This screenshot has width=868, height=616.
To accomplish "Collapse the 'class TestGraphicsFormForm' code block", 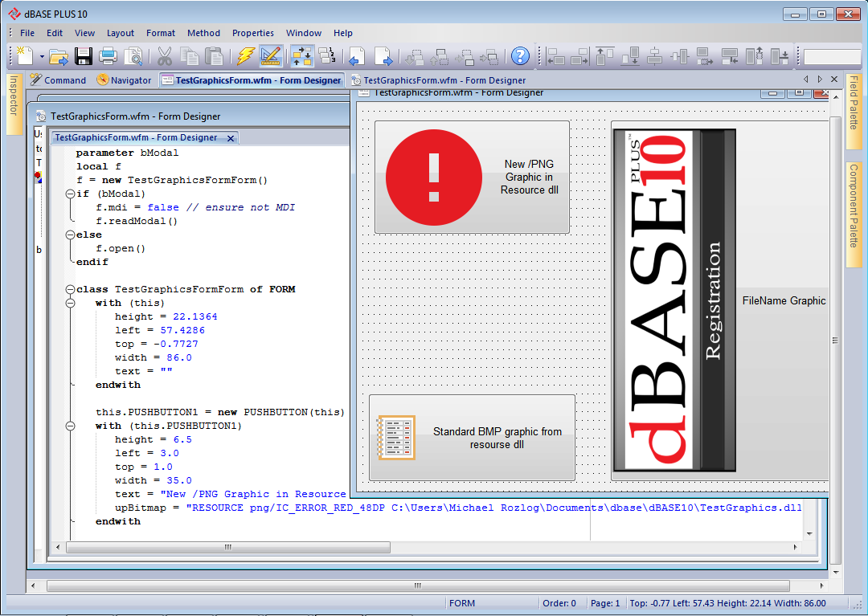I will [x=70, y=289].
